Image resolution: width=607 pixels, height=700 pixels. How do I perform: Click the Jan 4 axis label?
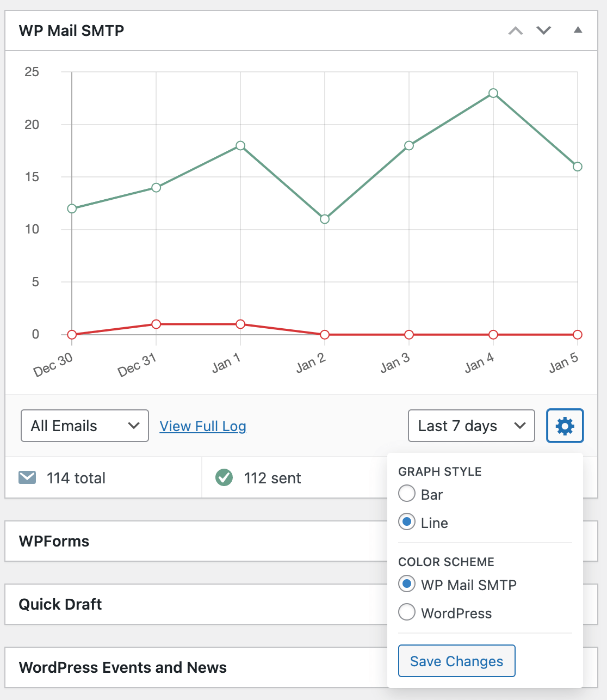[x=479, y=363]
